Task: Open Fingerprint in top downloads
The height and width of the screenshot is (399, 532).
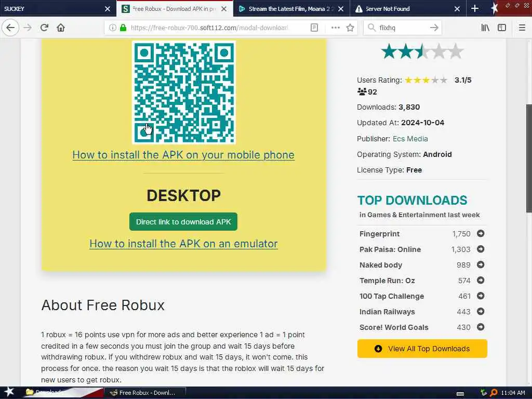Action: 379,234
